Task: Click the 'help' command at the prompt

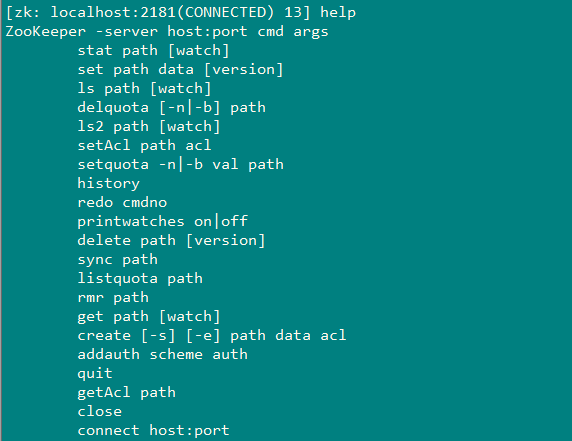Action: (338, 13)
